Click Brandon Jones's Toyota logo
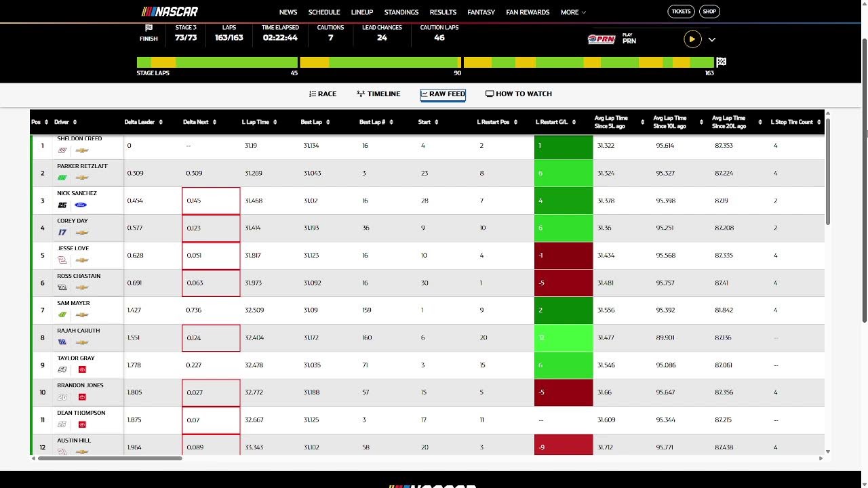 click(x=82, y=397)
